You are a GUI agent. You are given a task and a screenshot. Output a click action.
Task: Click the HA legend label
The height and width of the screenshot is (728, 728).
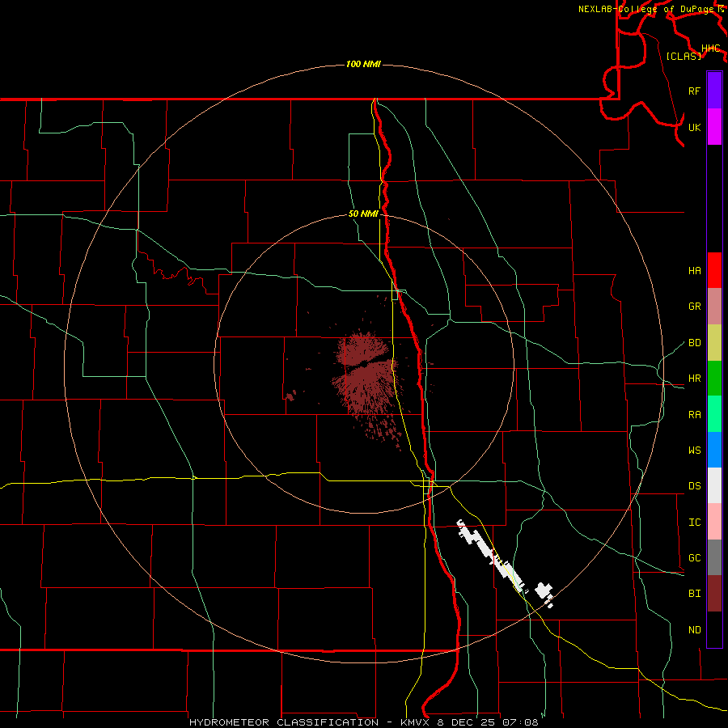[694, 270]
